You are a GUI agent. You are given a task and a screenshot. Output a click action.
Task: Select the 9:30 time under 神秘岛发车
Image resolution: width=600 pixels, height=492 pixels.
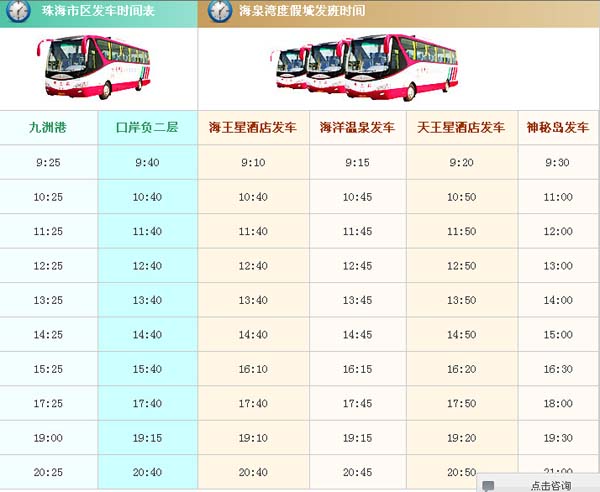click(x=558, y=163)
